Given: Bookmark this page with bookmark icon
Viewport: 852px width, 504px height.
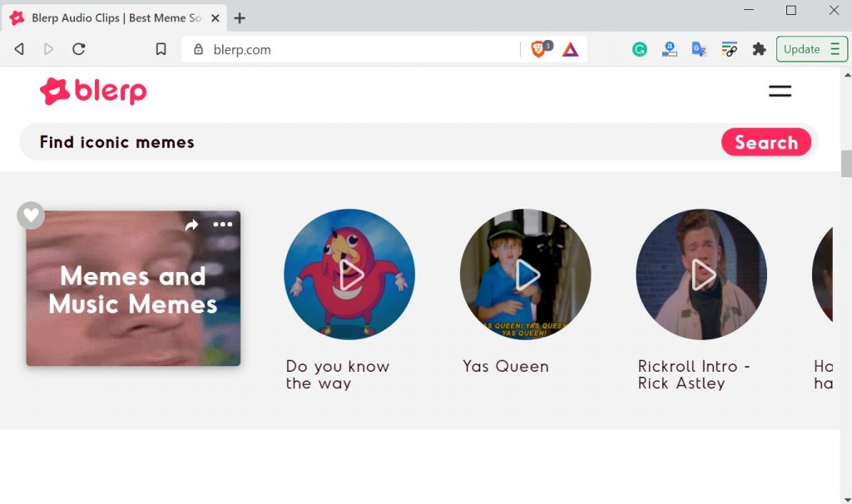Looking at the screenshot, I should [161, 49].
